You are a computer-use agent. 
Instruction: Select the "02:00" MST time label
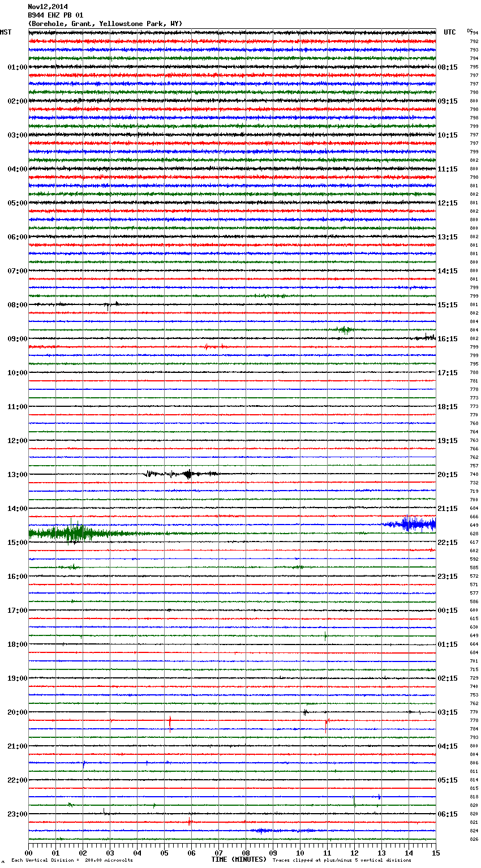[18, 101]
